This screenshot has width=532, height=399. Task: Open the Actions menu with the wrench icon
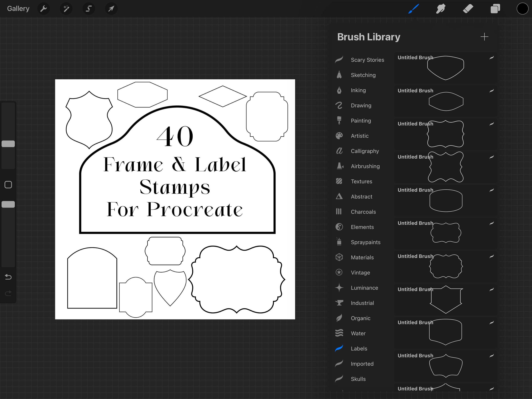coord(44,9)
